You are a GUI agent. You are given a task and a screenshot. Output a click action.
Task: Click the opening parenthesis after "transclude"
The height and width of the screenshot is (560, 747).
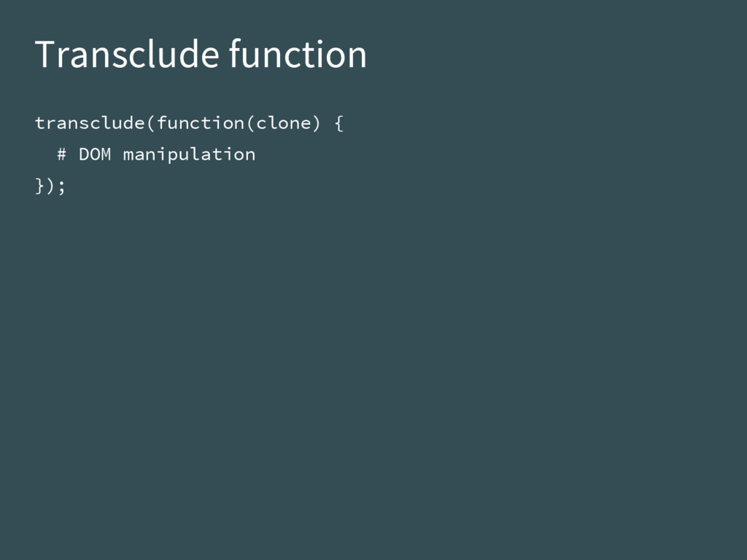click(x=151, y=124)
